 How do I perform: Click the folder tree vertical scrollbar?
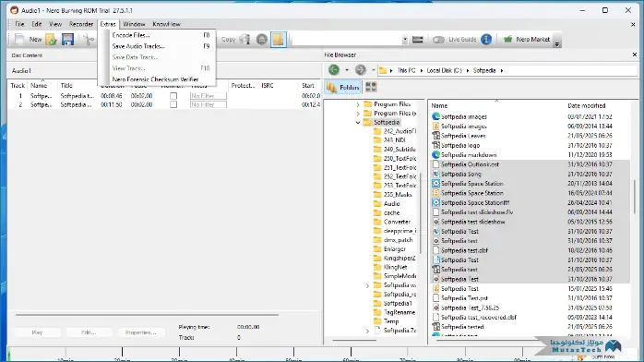click(x=420, y=213)
